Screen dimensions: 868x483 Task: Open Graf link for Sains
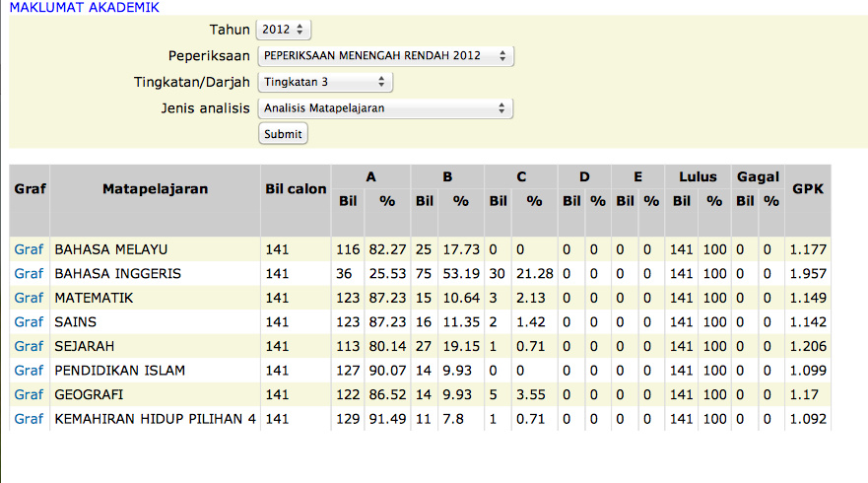click(x=29, y=321)
